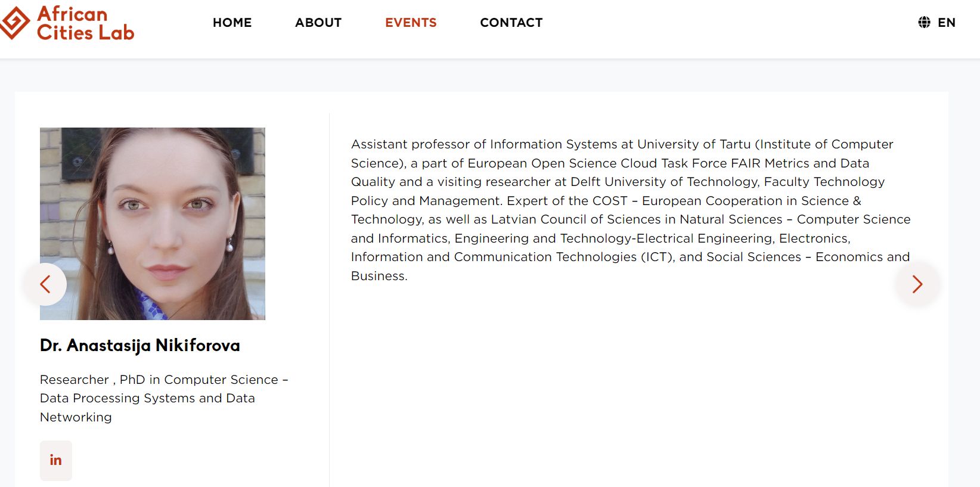Screen dimensions: 980x487
Task: Open the EN language selector
Action: pyautogui.click(x=946, y=23)
